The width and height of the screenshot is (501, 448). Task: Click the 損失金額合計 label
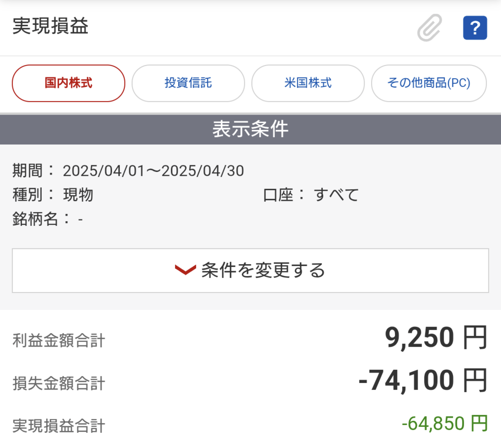tap(59, 383)
